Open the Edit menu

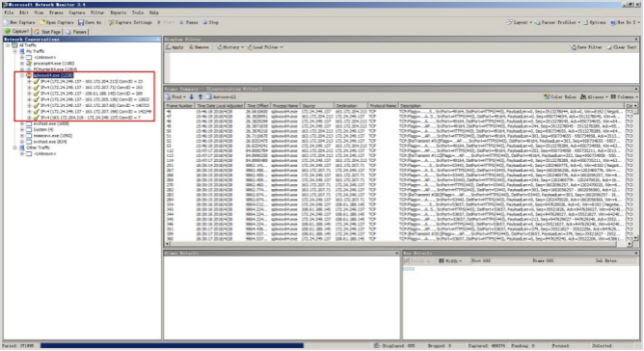point(24,13)
